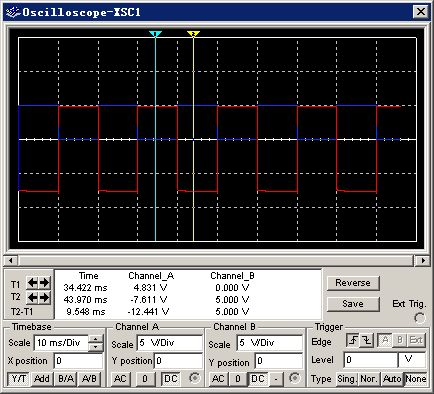The image size is (434, 394).
Task: Click T1 time reading 34.422 ms
Action: tap(86, 288)
